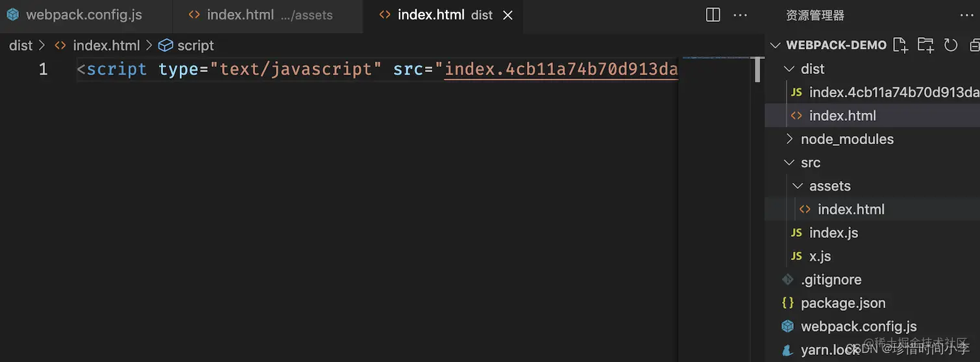Click webpack icon beside webpack.config.js in explorer

(x=788, y=326)
